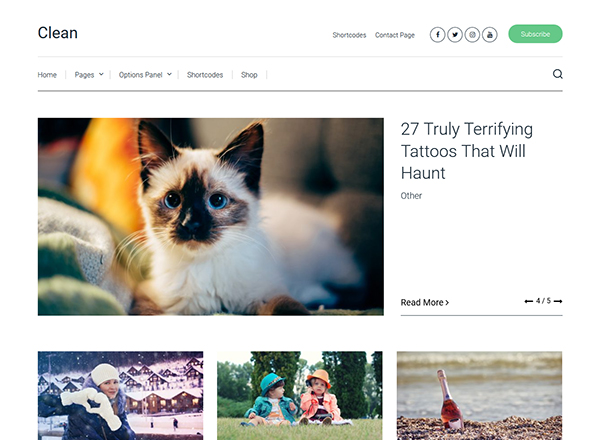This screenshot has height=440, width=600.
Task: Follow the Read More link
Action: pyautogui.click(x=424, y=303)
